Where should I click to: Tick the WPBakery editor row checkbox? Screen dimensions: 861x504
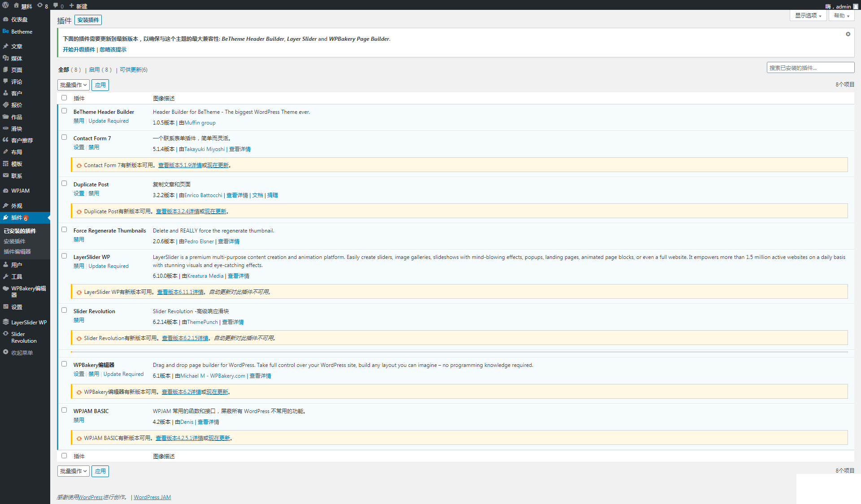pyautogui.click(x=64, y=364)
